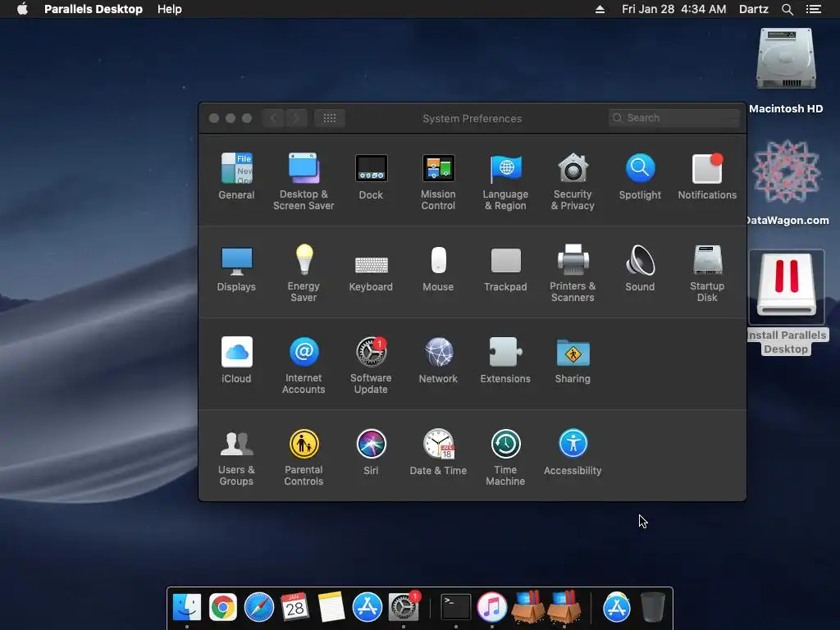The width and height of the screenshot is (840, 630).
Task: Open Calendar from the Dock
Action: tap(294, 607)
